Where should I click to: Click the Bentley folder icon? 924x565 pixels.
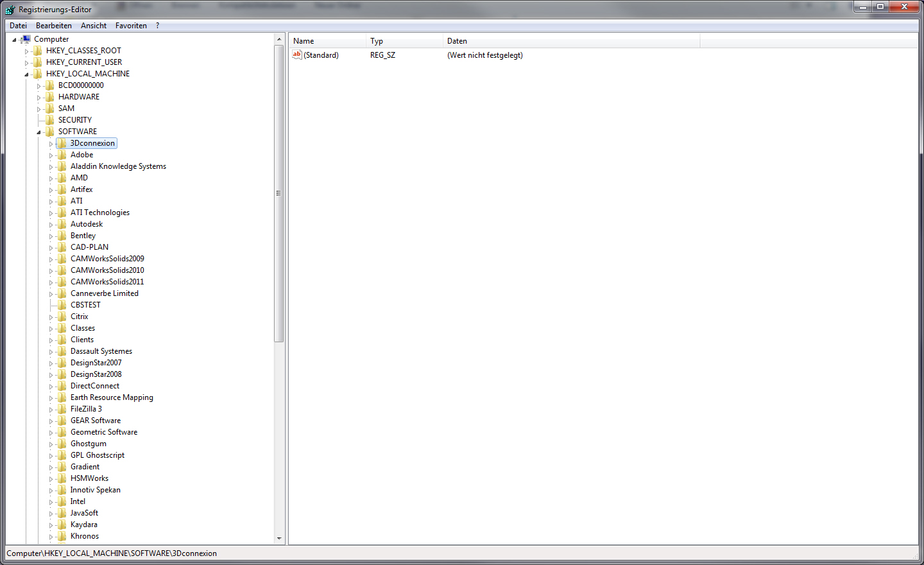(x=62, y=236)
